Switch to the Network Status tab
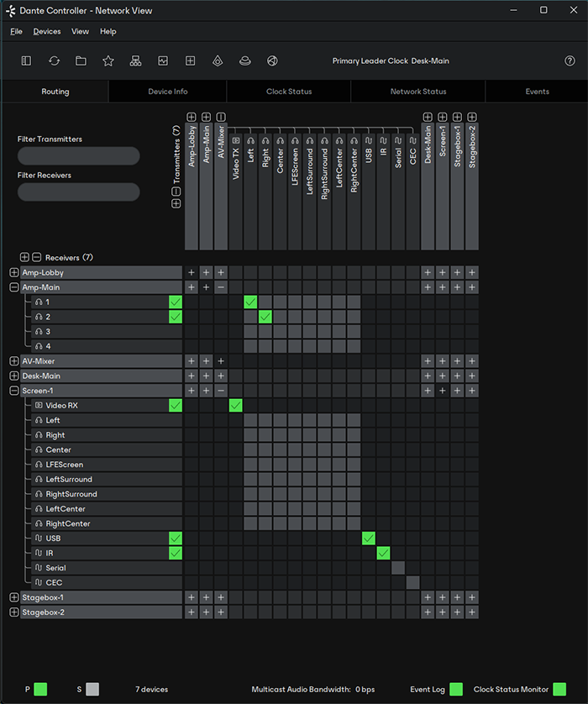The height and width of the screenshot is (704, 588). click(x=417, y=92)
